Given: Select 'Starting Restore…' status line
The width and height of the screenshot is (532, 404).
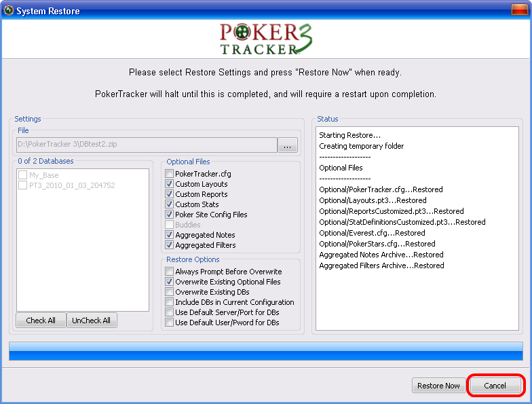Looking at the screenshot, I should [x=350, y=135].
